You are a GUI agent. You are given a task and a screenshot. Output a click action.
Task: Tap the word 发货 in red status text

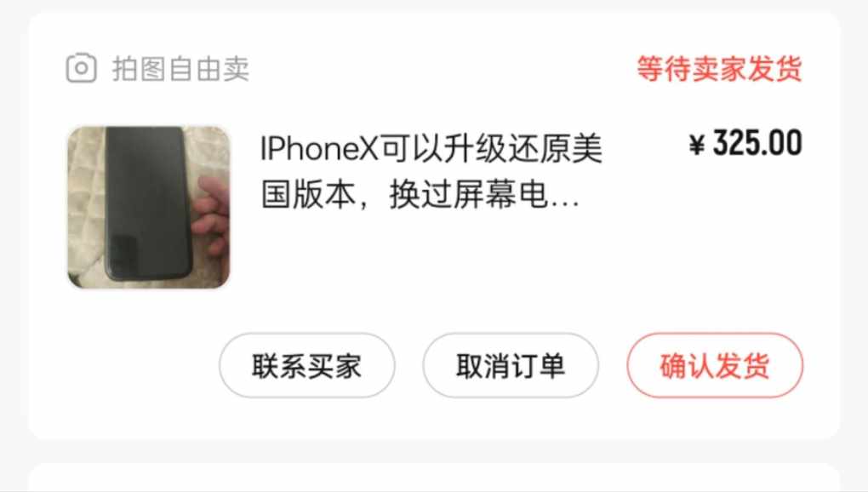pos(774,69)
